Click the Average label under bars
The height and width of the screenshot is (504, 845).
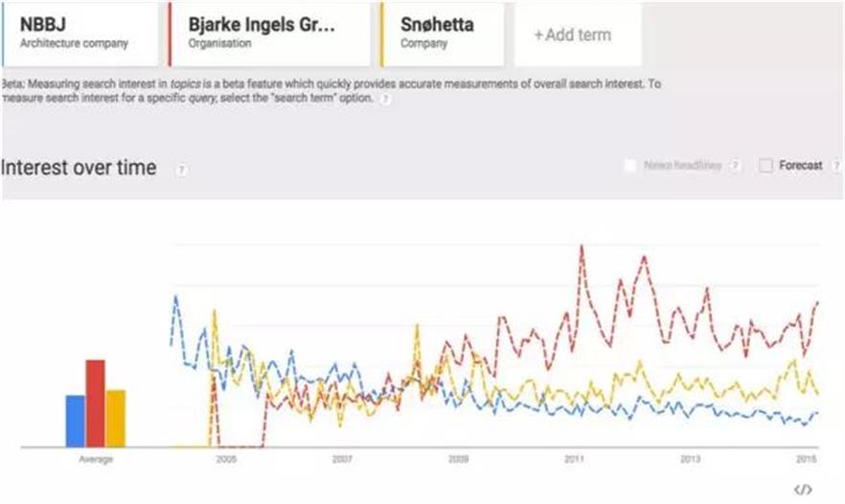pos(95,460)
